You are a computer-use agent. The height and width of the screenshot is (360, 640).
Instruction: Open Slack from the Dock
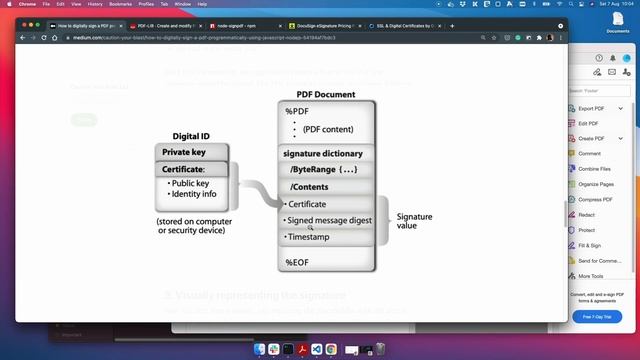point(273,349)
